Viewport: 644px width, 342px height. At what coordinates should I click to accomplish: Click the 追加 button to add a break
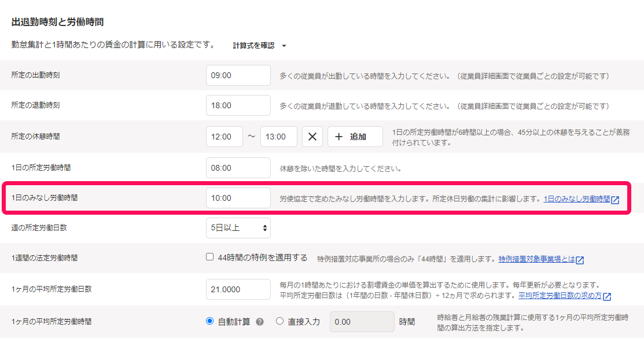tap(355, 137)
